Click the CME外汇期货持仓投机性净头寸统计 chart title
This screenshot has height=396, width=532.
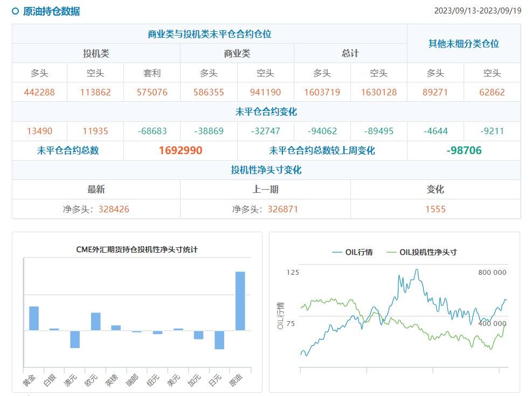coord(136,249)
